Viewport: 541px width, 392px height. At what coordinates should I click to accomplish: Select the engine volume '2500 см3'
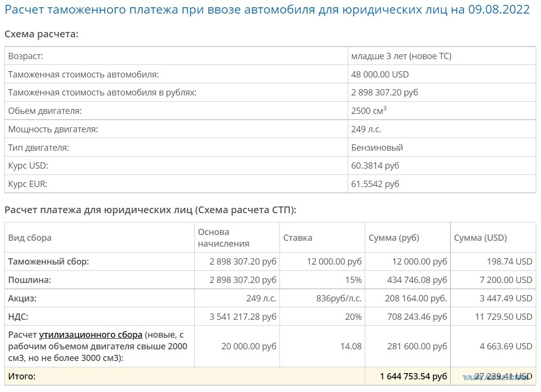(369, 110)
